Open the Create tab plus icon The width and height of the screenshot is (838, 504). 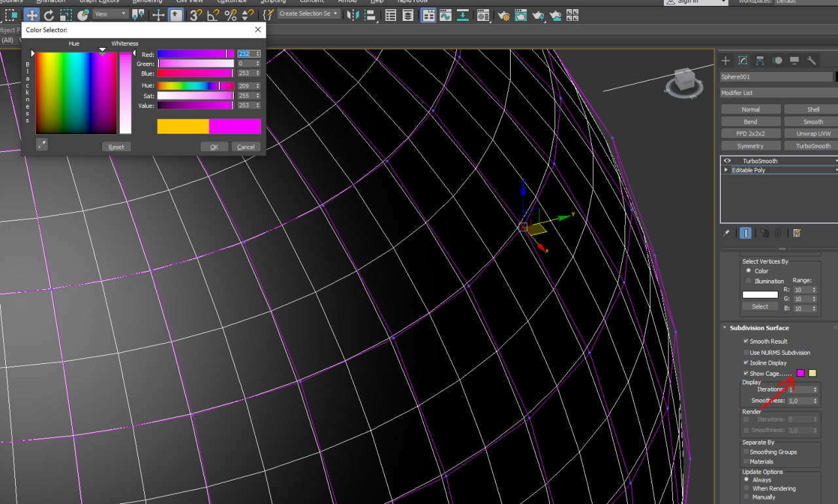725,60
